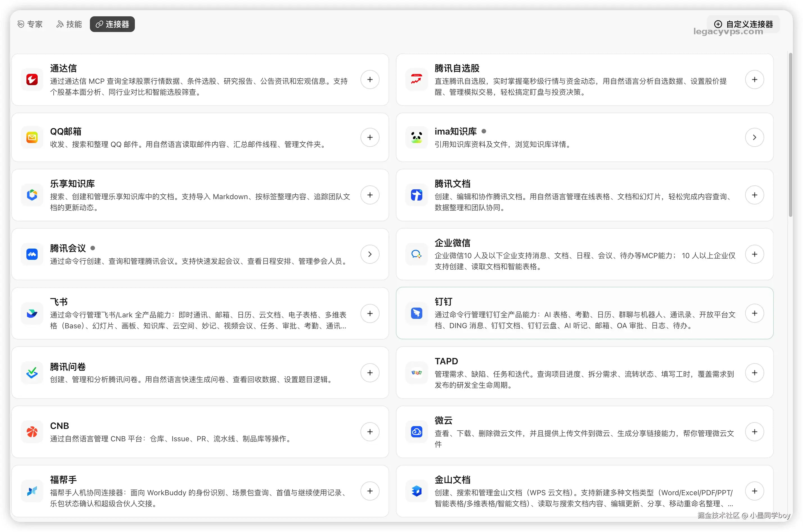Click the 乐享知识库 app icon

[x=32, y=195]
